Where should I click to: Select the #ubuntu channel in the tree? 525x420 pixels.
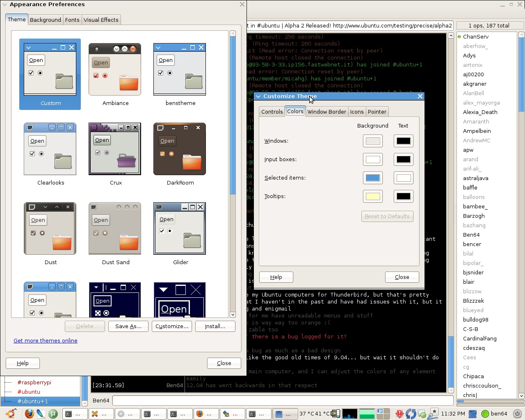(x=29, y=392)
